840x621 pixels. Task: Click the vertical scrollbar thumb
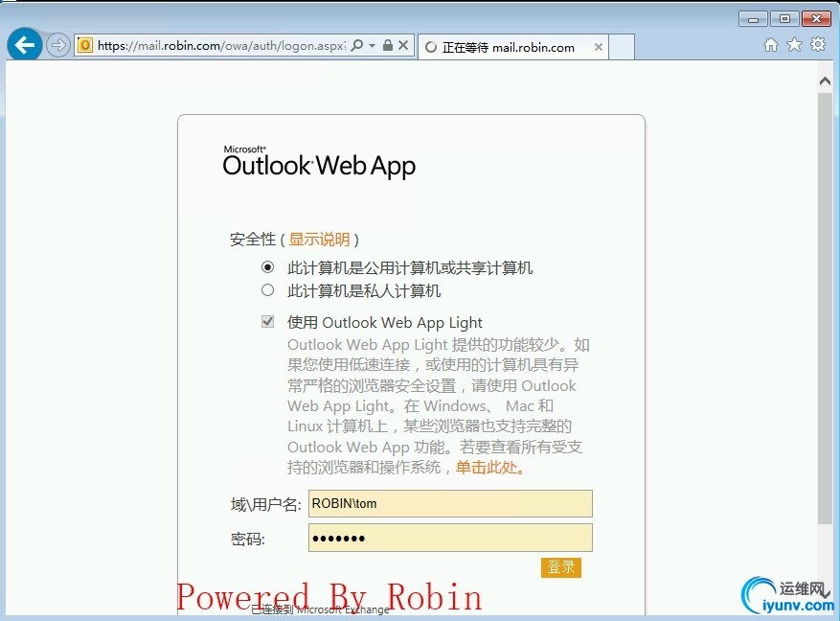(x=825, y=308)
